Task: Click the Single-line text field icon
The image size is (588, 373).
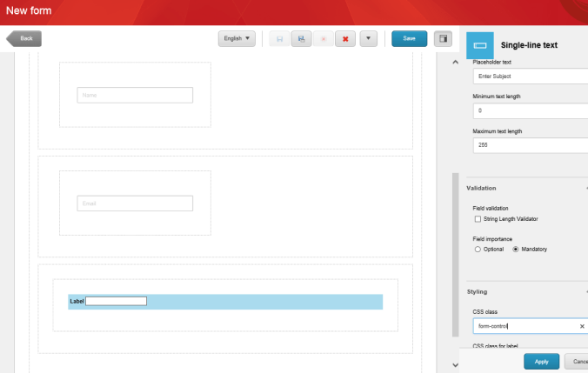Action: pyautogui.click(x=479, y=44)
